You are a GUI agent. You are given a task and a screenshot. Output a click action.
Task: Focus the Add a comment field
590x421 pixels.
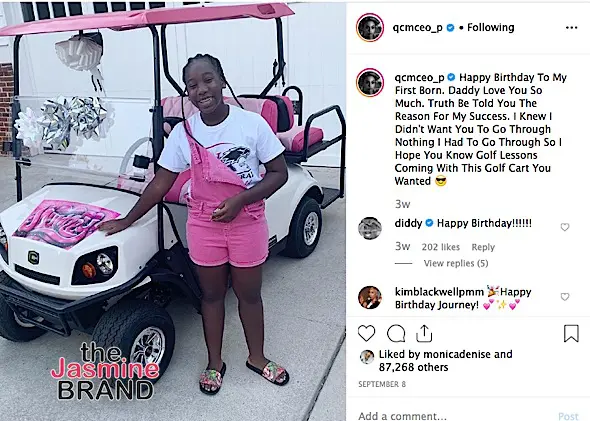[455, 416]
